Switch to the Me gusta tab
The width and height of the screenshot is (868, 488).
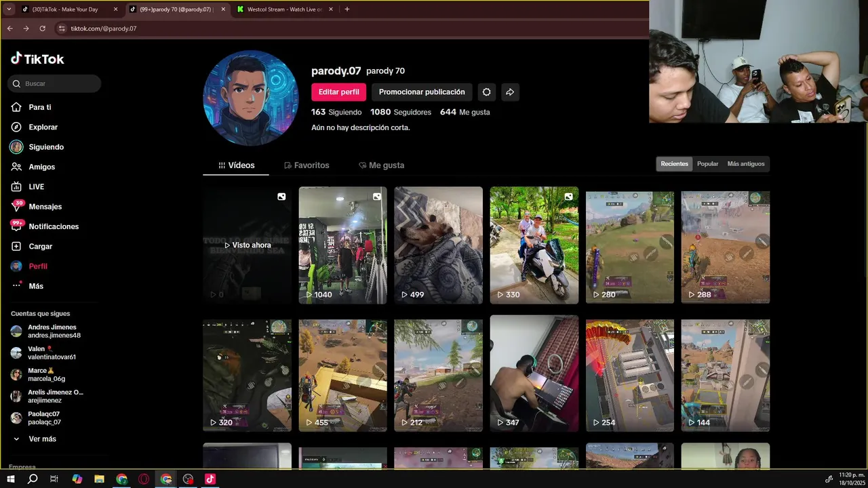coord(381,165)
